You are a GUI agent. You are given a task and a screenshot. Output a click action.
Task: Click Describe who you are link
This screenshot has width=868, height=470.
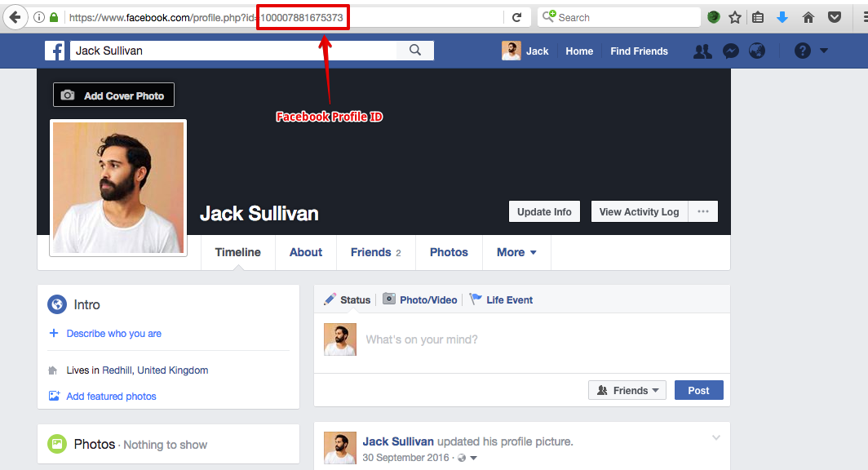pos(114,333)
